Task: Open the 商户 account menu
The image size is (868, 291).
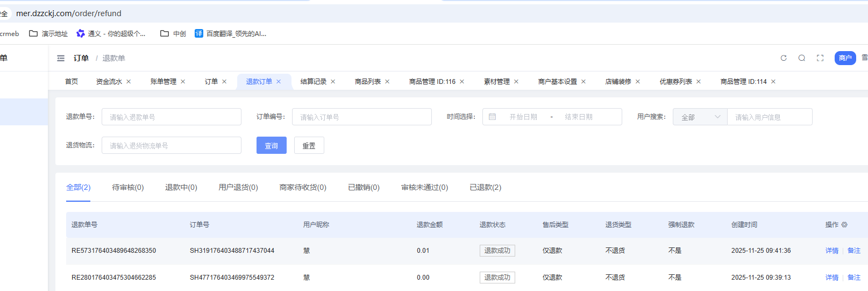Action: click(x=845, y=58)
